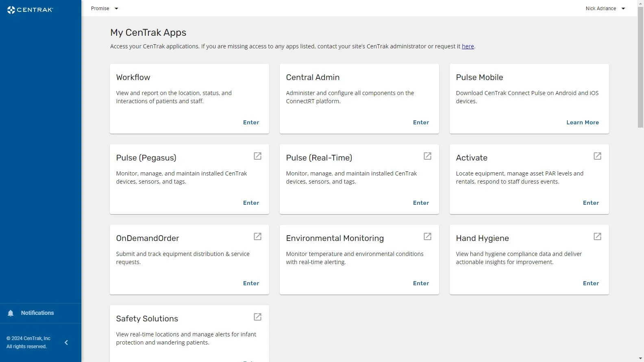Enter the OnDemandOrder app
This screenshot has height=362, width=644.
pos(251,283)
